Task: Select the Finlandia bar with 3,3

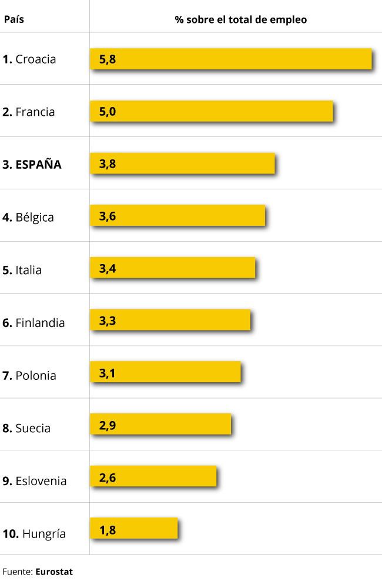Action: tap(170, 320)
